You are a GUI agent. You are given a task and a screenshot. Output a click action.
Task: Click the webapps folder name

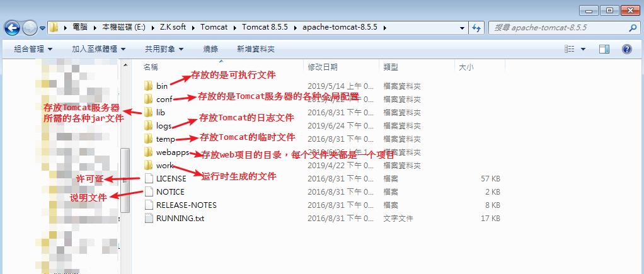[173, 152]
